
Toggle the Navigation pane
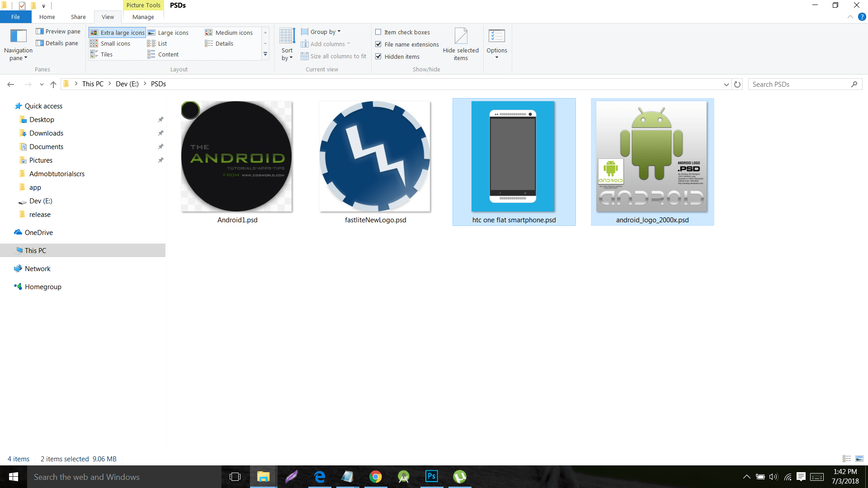(18, 44)
